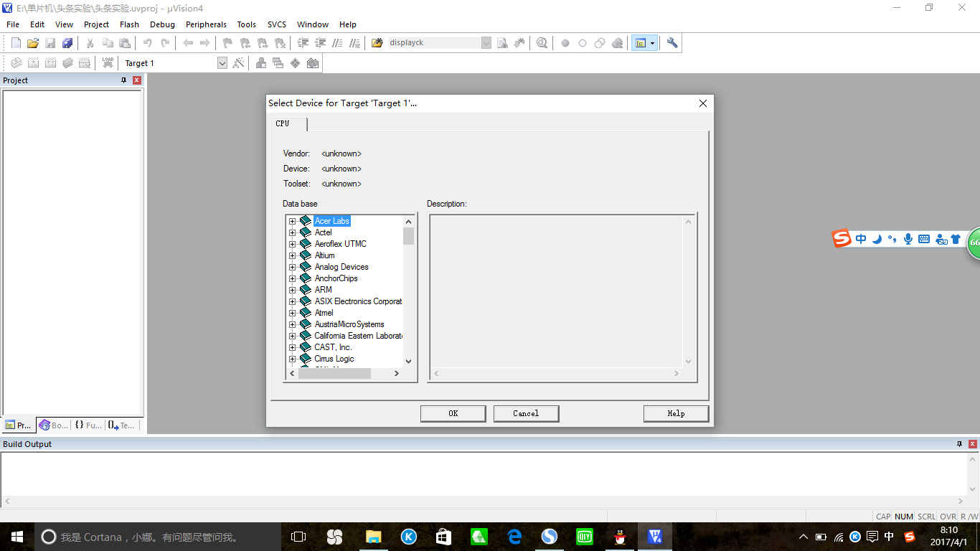Open the Target 1 dropdown
Image resolution: width=980 pixels, height=551 pixels.
point(222,63)
